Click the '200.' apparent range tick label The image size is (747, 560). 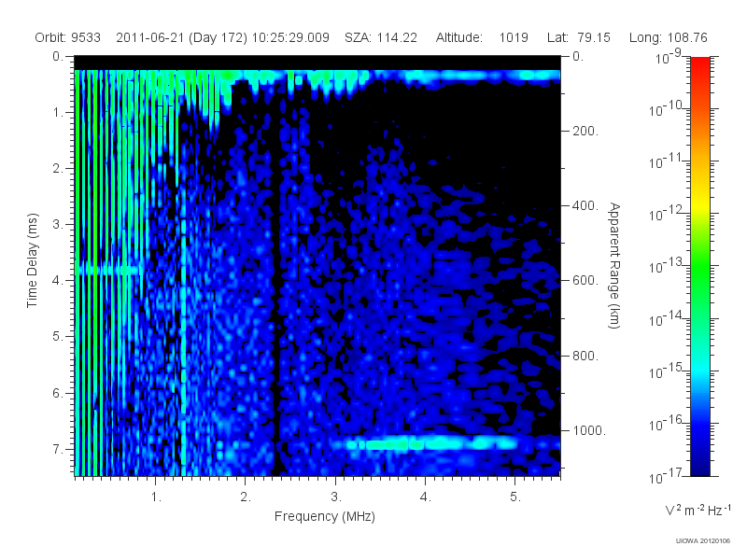[x=585, y=131]
